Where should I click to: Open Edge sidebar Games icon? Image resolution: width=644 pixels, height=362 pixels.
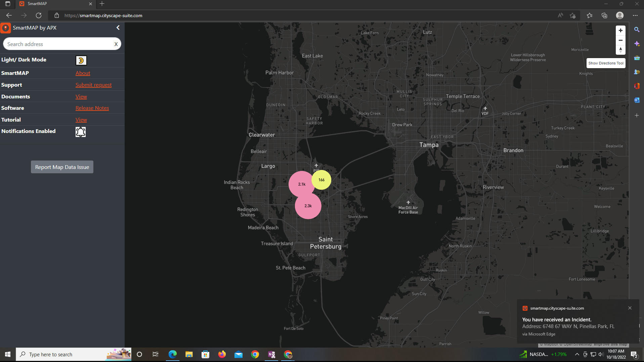click(637, 72)
